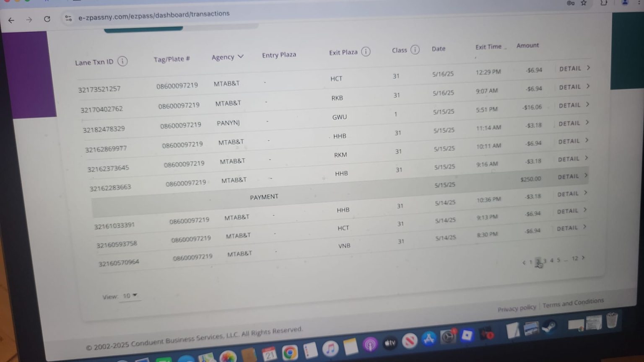Select Lane Txn ID 32182478329

tap(104, 129)
